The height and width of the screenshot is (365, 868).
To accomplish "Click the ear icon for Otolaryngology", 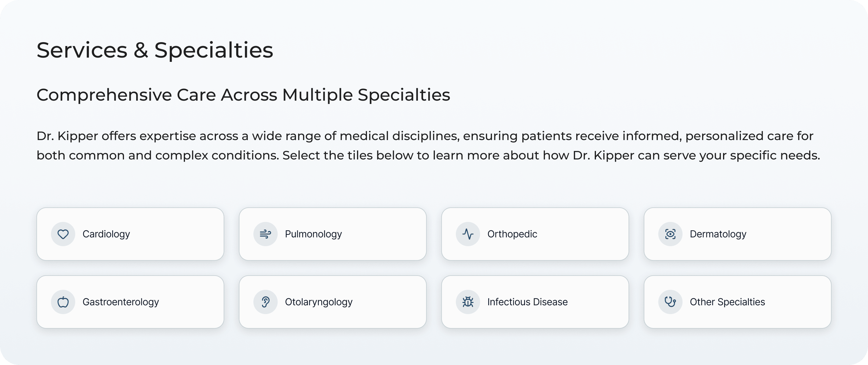I will click(265, 302).
